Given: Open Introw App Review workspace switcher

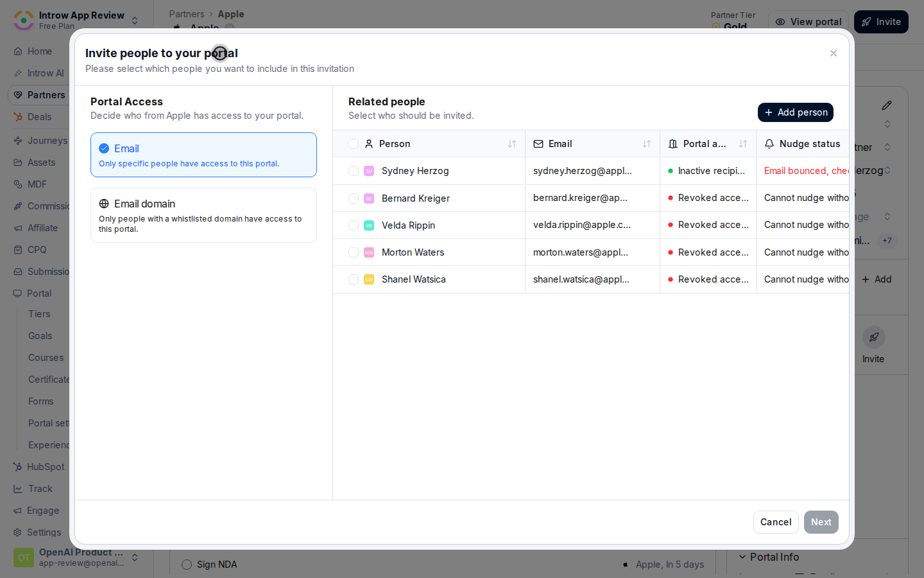Looking at the screenshot, I should point(76,20).
